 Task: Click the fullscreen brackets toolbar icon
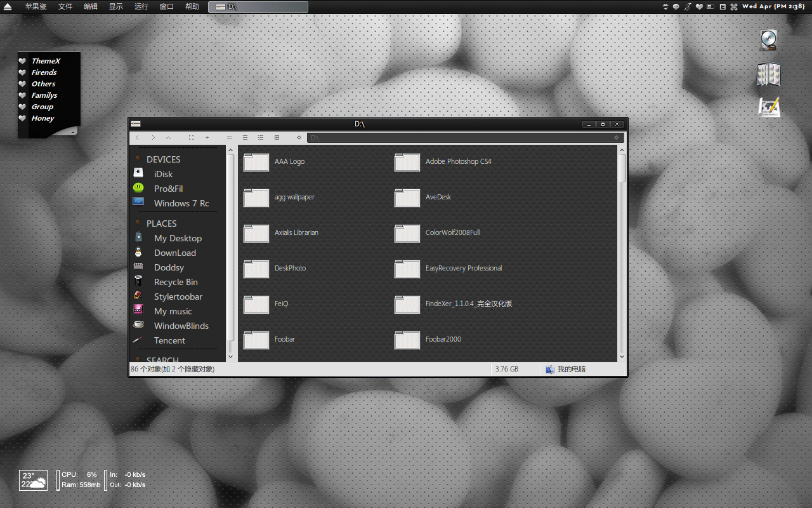[x=191, y=138]
